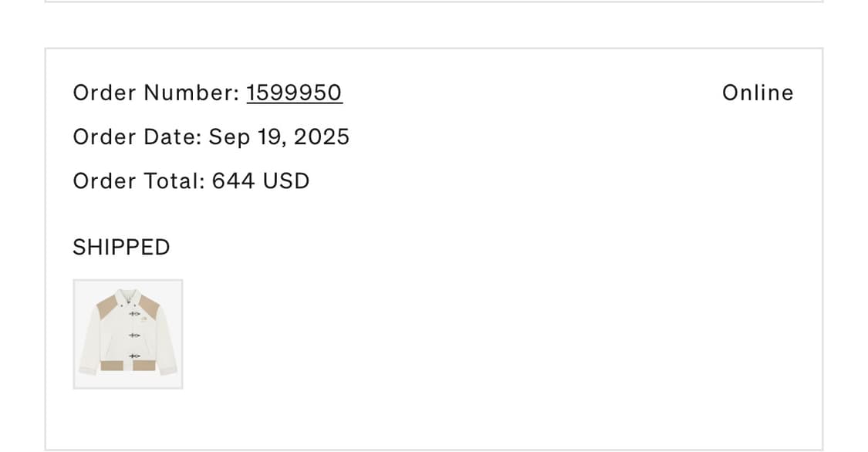Click the white and tan jacket thumbnail

(x=128, y=334)
